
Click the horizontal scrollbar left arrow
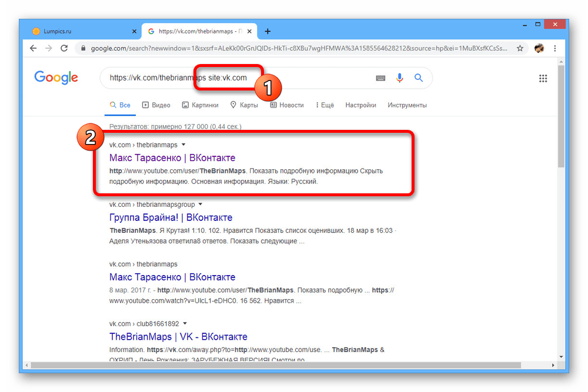tap(26, 365)
